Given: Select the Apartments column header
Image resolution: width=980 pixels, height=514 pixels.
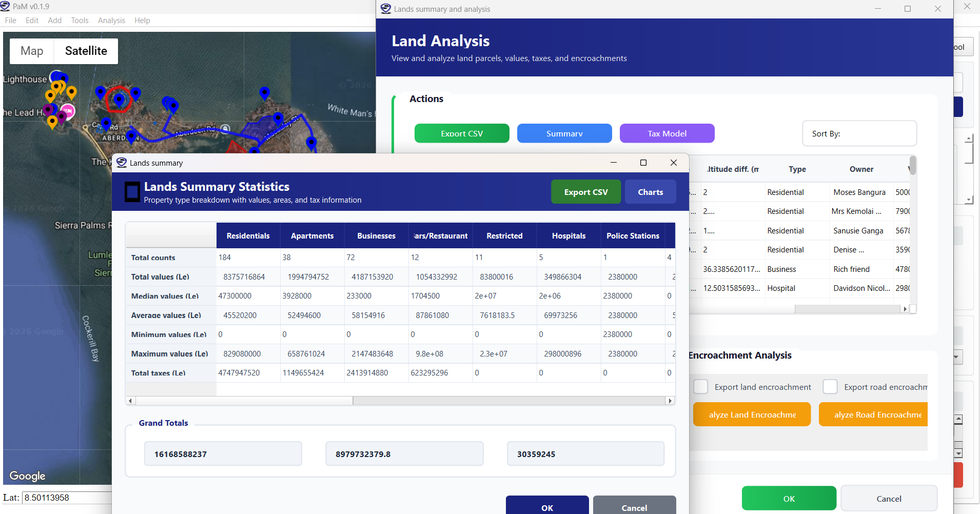Looking at the screenshot, I should 312,235.
